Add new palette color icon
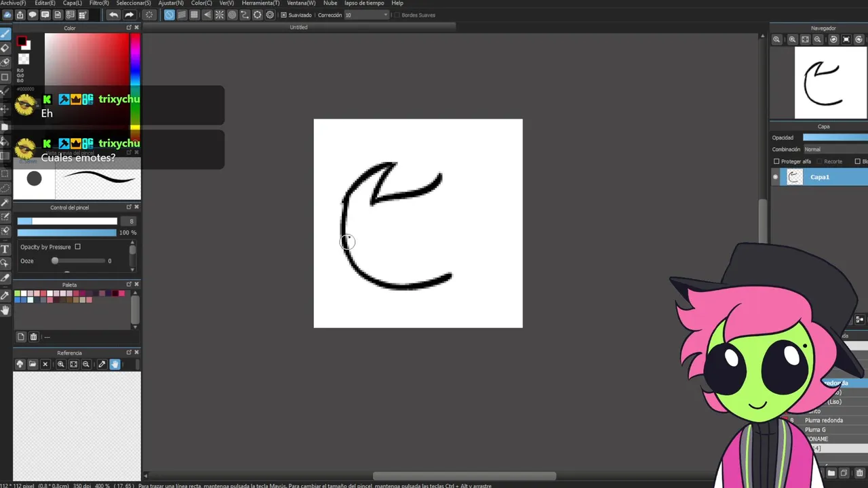 (20, 337)
